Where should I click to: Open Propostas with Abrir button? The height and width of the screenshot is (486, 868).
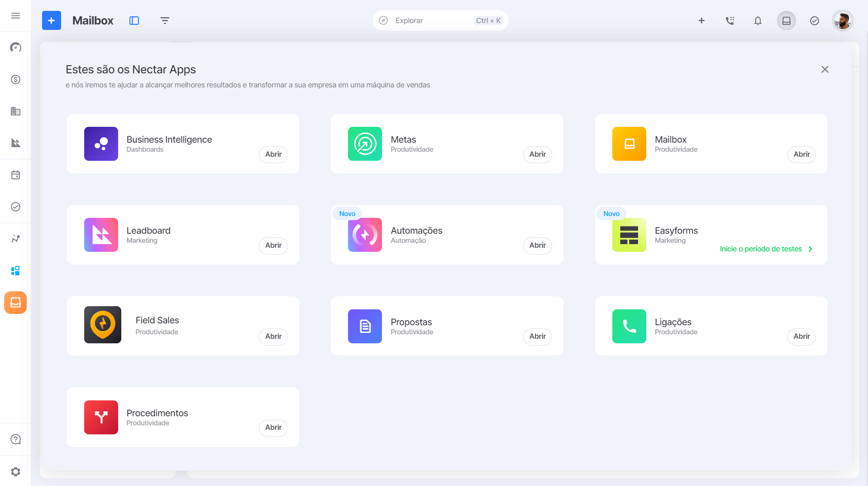point(538,337)
